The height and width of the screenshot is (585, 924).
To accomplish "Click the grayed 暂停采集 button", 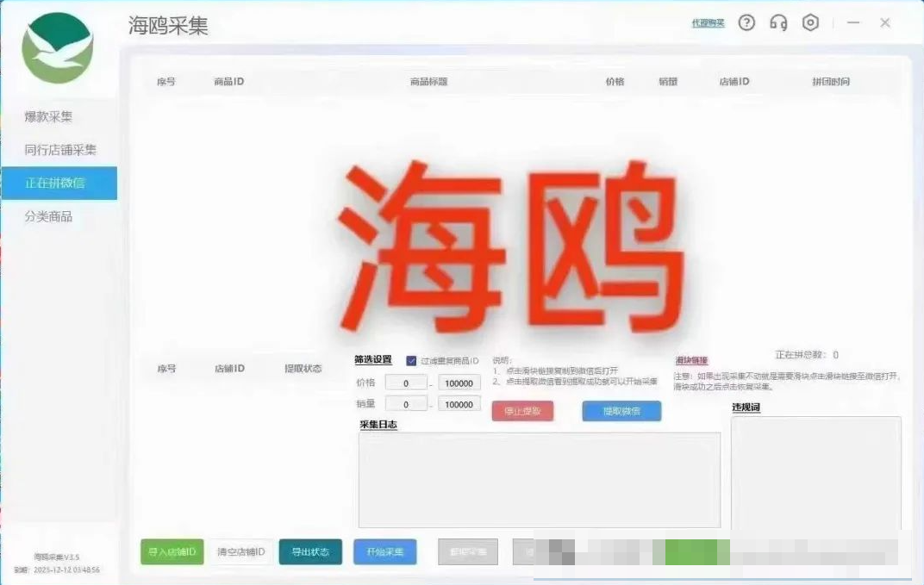I will click(468, 552).
